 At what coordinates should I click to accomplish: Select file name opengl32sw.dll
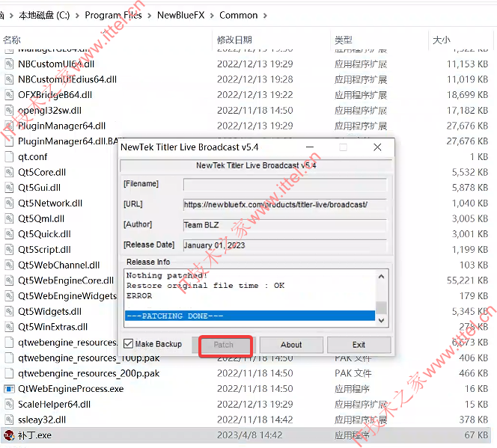click(x=49, y=111)
